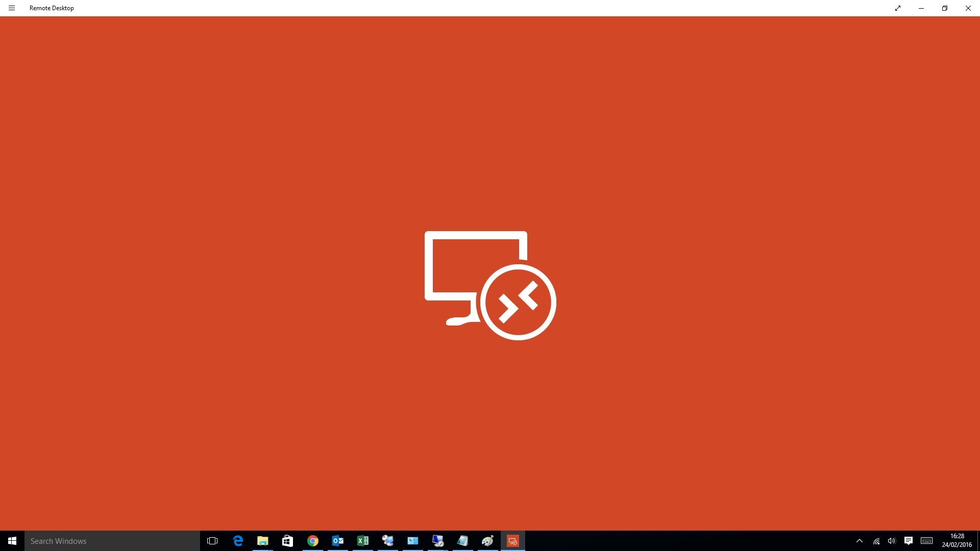The image size is (980, 551).
Task: Switch to Excel on the taskbar
Action: (x=363, y=541)
